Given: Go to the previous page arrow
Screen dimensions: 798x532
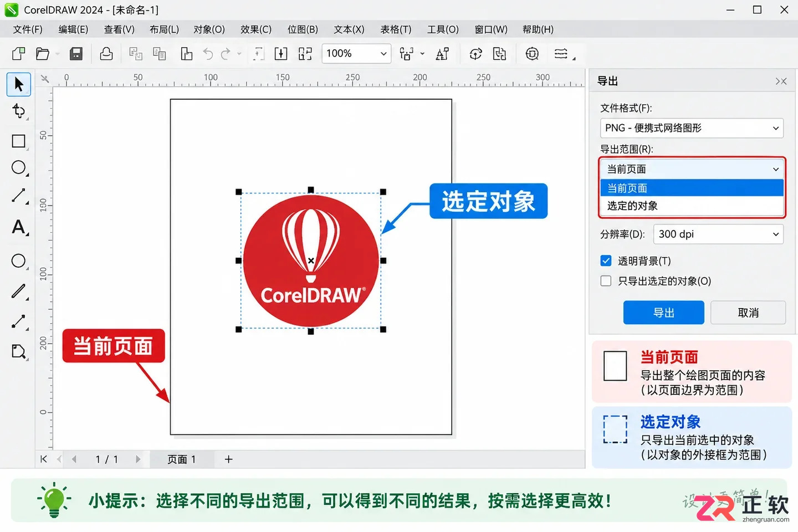Looking at the screenshot, I should (x=74, y=459).
